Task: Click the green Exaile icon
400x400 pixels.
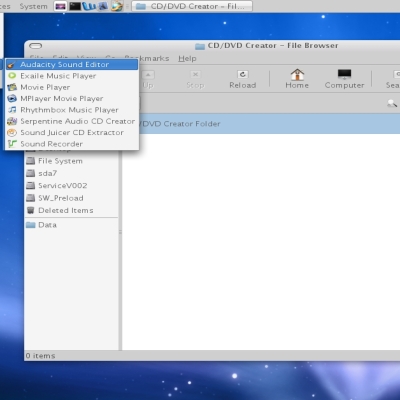Action: (x=12, y=76)
